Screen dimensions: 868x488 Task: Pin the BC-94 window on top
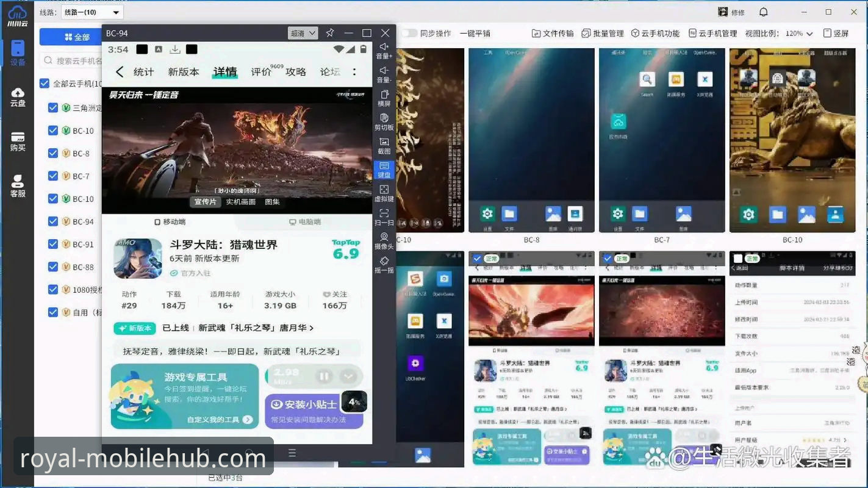pos(330,33)
